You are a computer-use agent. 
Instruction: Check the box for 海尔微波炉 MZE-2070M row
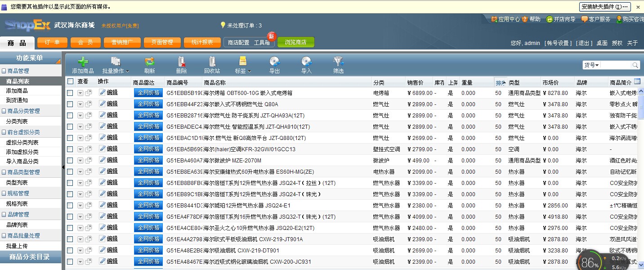[x=70, y=160]
